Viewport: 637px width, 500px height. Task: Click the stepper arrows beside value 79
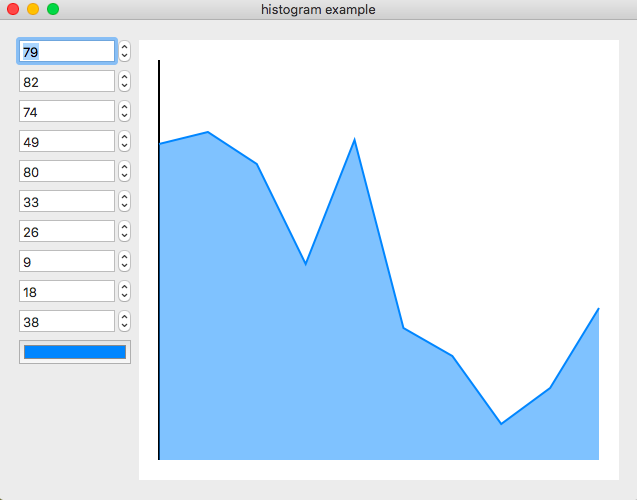point(124,51)
